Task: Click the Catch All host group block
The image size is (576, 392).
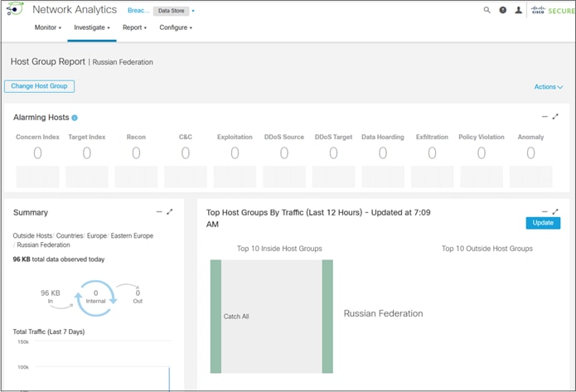Action: [x=216, y=317]
